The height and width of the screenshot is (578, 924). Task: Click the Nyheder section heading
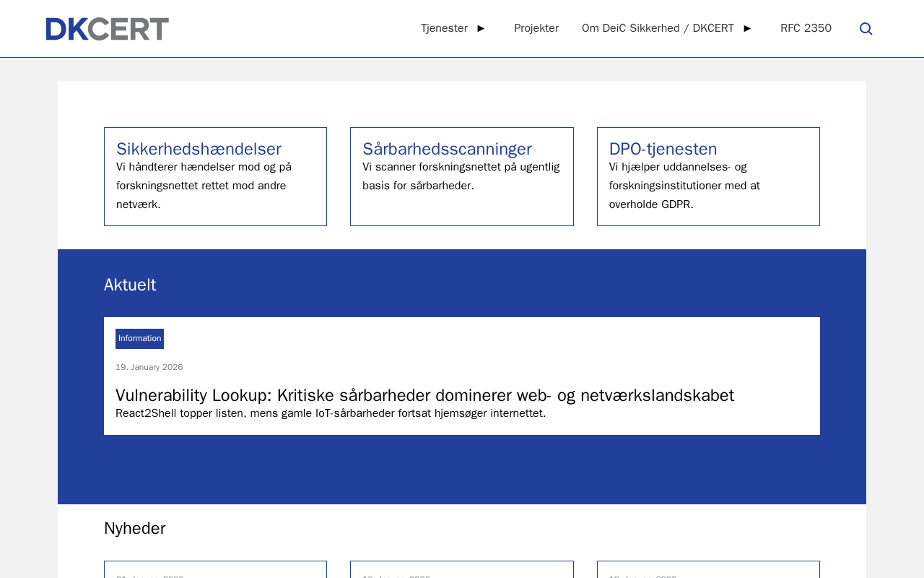tap(135, 528)
